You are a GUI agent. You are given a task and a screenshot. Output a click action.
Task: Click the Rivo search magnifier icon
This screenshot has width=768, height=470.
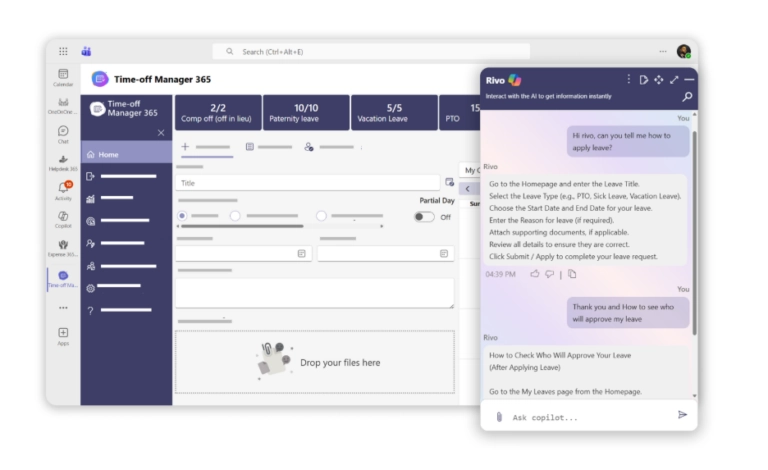[x=687, y=97]
